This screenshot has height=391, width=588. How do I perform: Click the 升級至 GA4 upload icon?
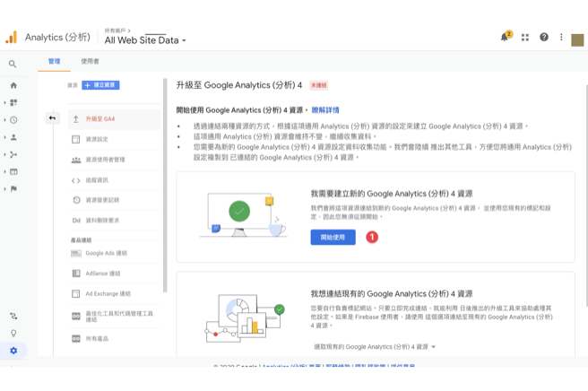click(x=76, y=119)
